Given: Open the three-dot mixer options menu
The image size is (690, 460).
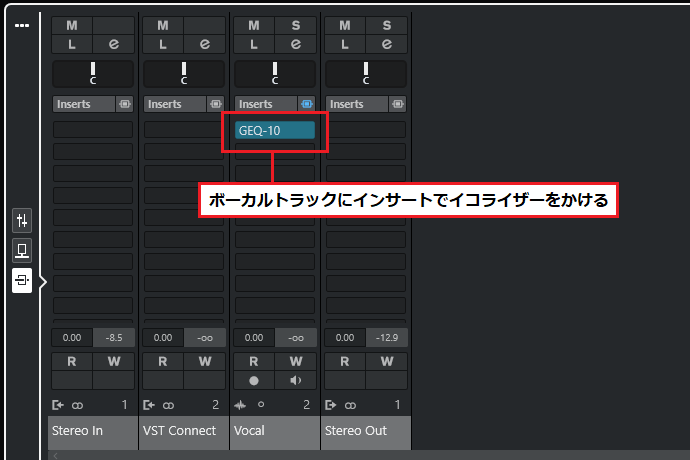Looking at the screenshot, I should tap(22, 26).
